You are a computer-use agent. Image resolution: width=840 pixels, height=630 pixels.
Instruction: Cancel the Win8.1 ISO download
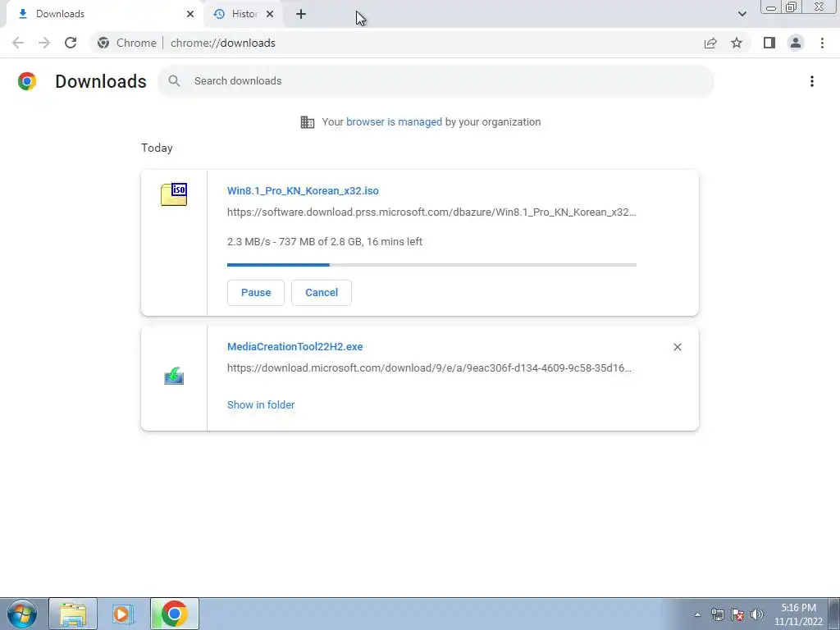[322, 293]
